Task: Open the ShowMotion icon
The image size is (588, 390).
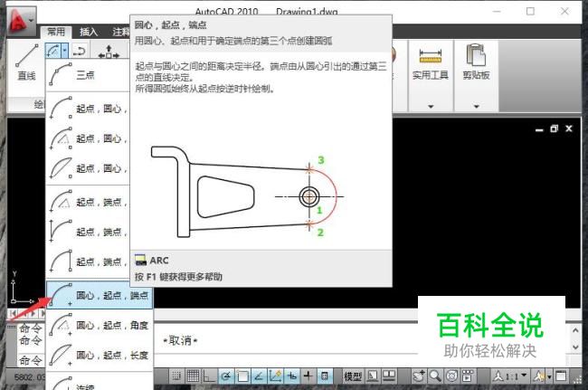Action: [468, 376]
